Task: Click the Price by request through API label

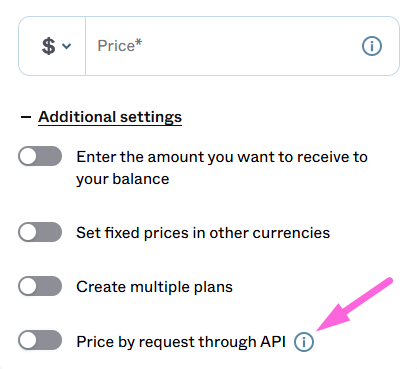Action: pyautogui.click(x=181, y=342)
